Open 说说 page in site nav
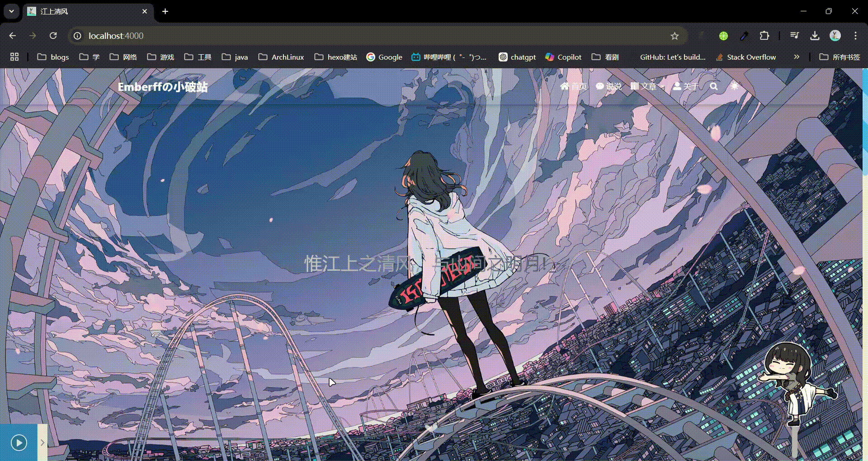Viewport: 868px width, 461px height. click(x=609, y=86)
